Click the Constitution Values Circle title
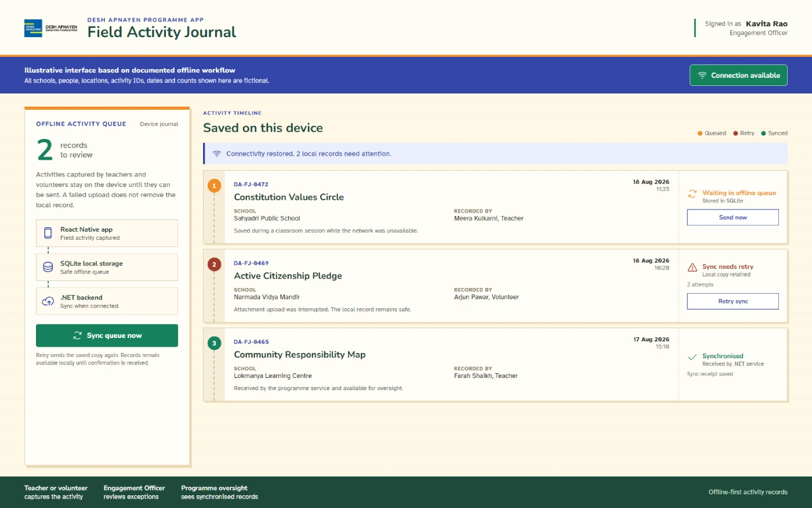This screenshot has width=812, height=508. [289, 197]
